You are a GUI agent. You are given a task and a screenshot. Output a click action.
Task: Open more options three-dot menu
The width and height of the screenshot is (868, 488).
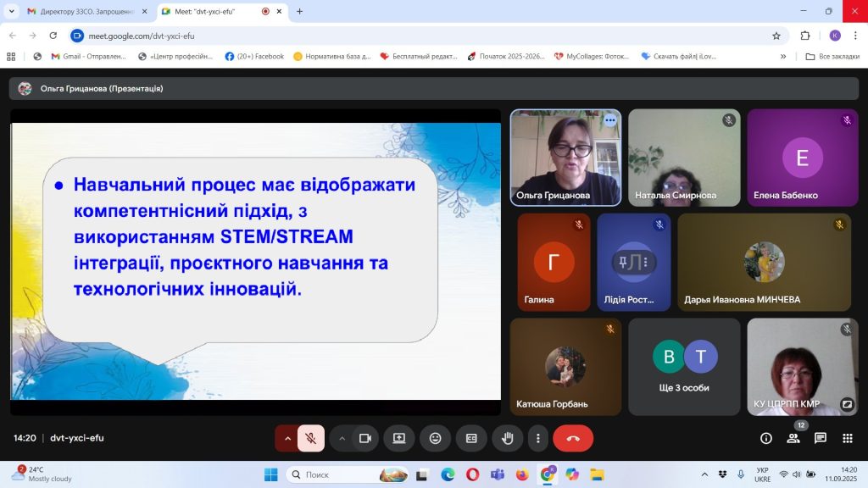tap(538, 438)
